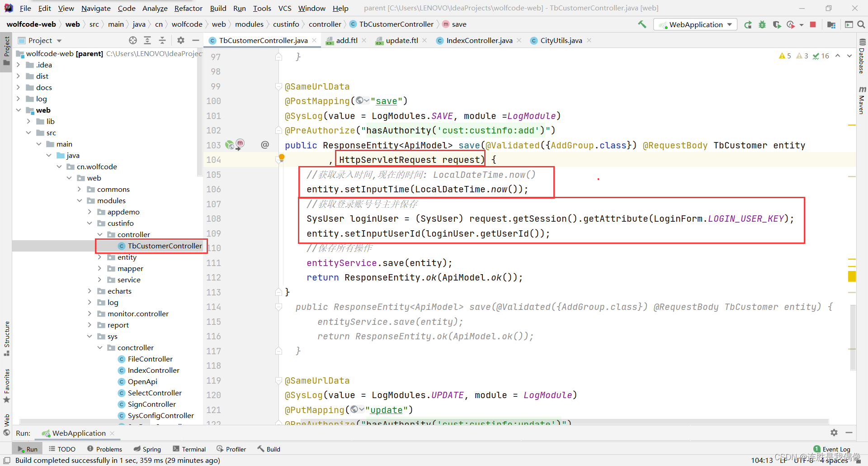Open the Terminal tool window button
The height and width of the screenshot is (466, 868).
tap(189, 449)
